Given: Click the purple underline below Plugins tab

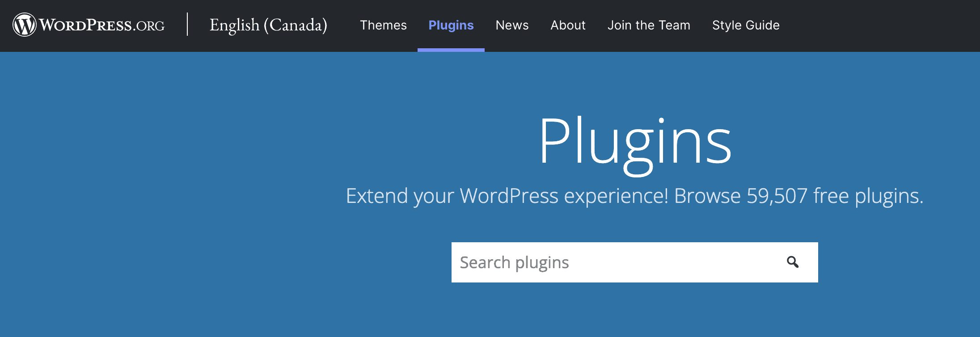Looking at the screenshot, I should (451, 50).
